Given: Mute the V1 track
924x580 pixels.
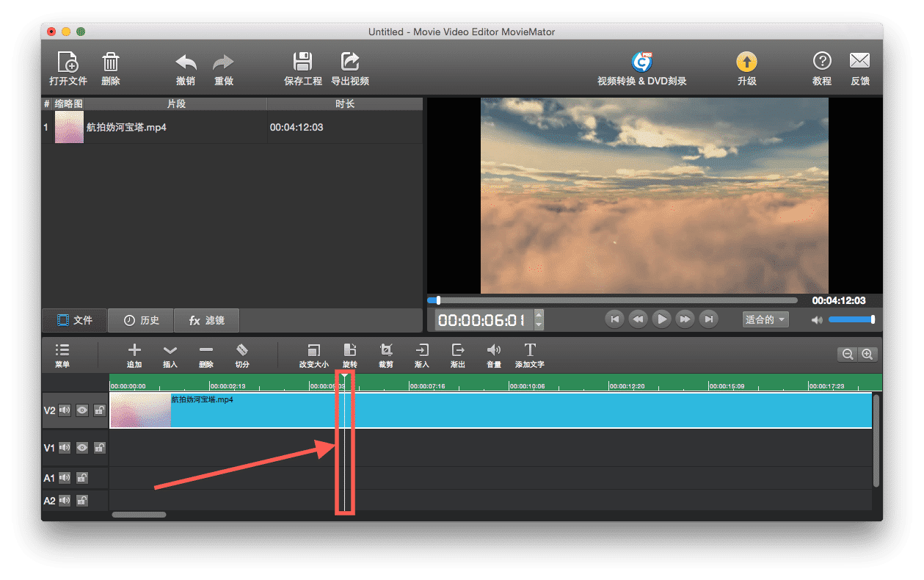Looking at the screenshot, I should (x=65, y=447).
